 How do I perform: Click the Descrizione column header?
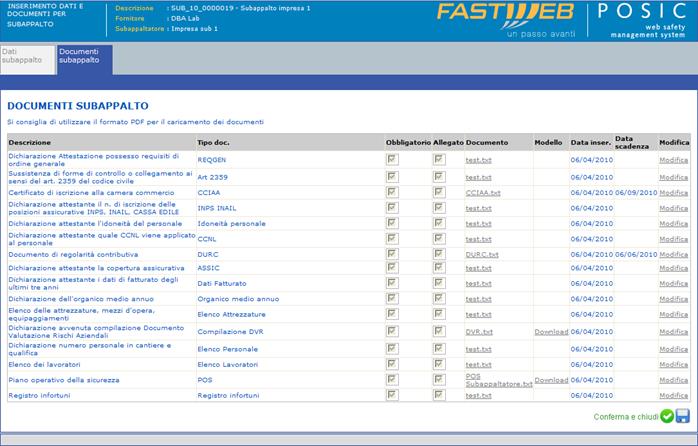click(x=29, y=142)
